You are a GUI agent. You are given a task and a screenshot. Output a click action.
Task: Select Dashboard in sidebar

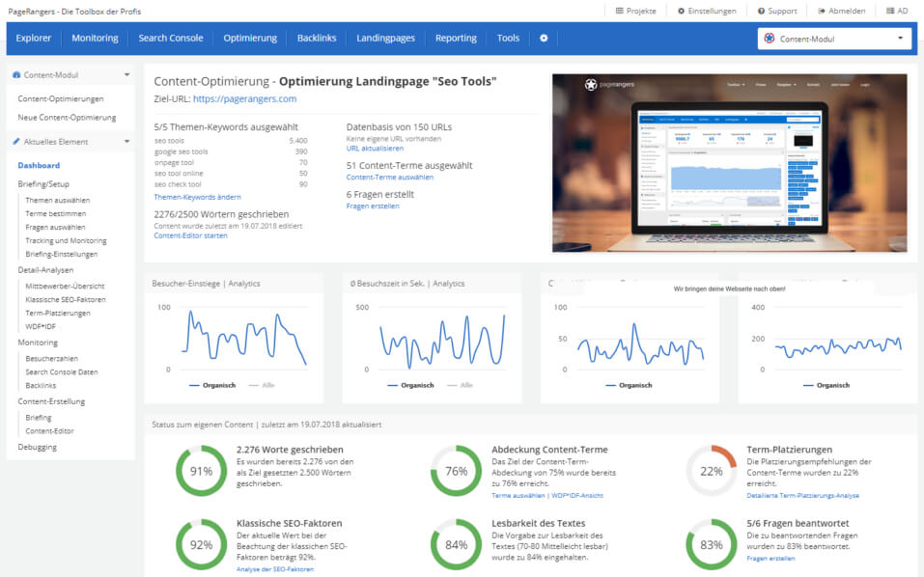point(39,165)
